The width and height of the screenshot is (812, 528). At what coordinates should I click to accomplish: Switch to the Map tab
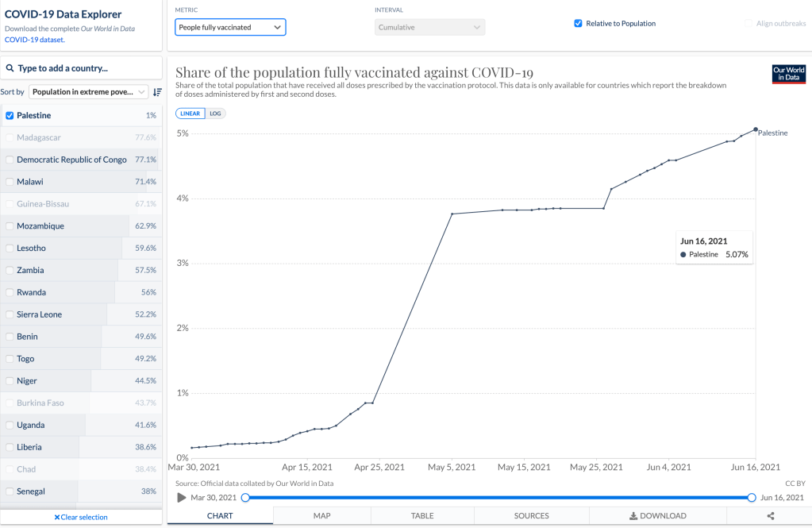coord(321,516)
